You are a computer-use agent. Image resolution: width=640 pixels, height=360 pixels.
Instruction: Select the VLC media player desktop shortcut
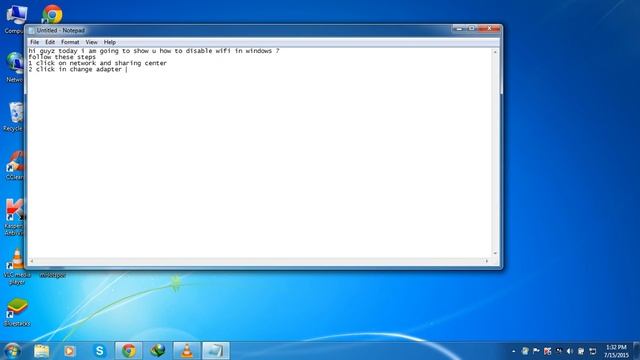click(16, 267)
